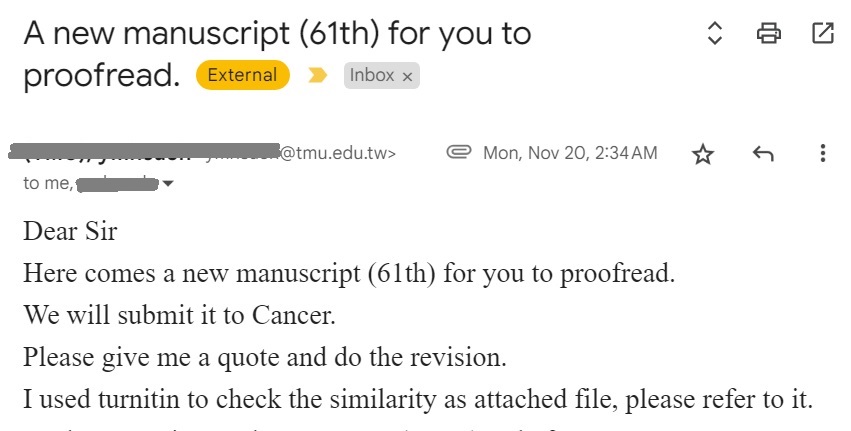Click the line "We will submit it to Cancer."

[179, 314]
